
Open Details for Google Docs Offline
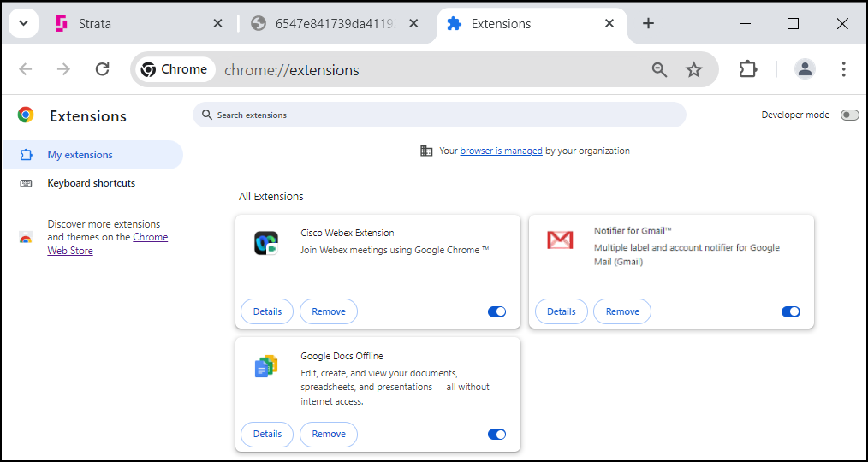pyautogui.click(x=267, y=435)
